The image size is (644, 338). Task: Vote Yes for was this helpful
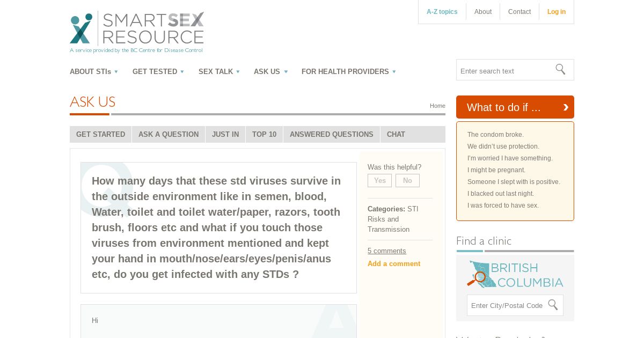coord(379,181)
